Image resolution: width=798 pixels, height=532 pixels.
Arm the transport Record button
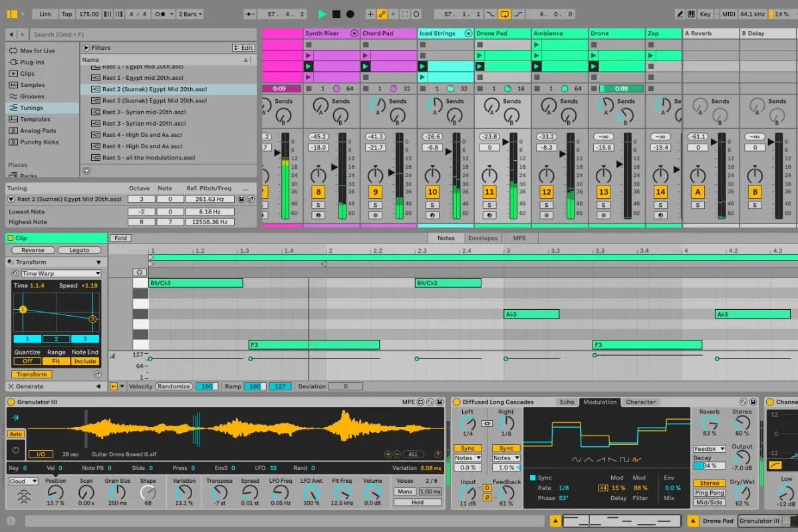click(350, 14)
